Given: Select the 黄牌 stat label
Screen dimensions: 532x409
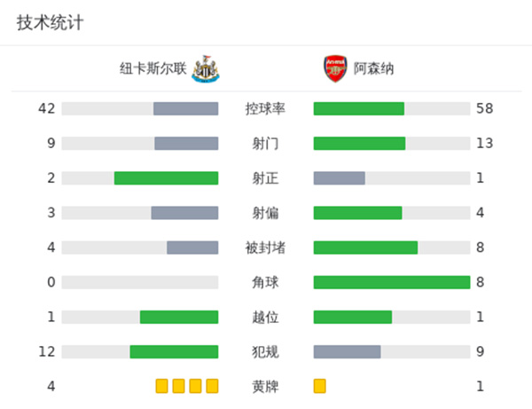Looking at the screenshot, I should point(265,386).
